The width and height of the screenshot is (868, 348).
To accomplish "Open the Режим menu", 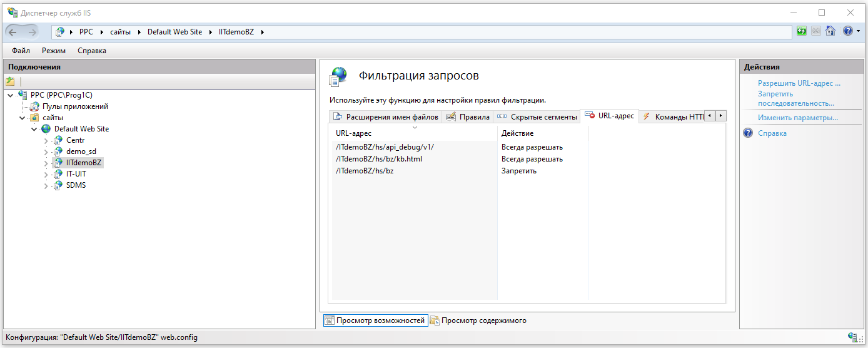I will pos(54,51).
